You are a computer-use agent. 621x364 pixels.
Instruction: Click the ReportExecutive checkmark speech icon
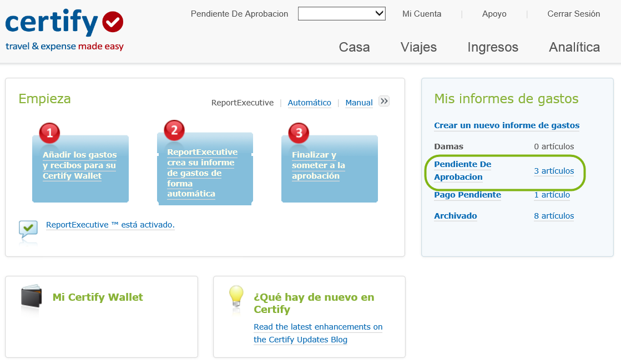pos(28,229)
